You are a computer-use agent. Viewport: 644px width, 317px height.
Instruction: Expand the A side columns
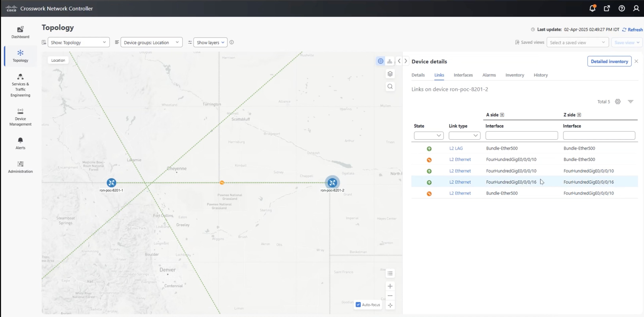(x=502, y=115)
